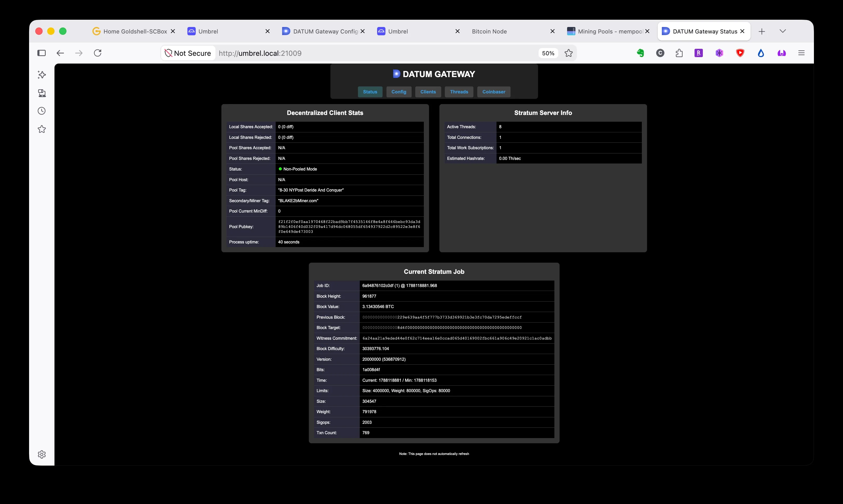Open the Config page button
Screen dimensions: 843x504
(x=399, y=92)
